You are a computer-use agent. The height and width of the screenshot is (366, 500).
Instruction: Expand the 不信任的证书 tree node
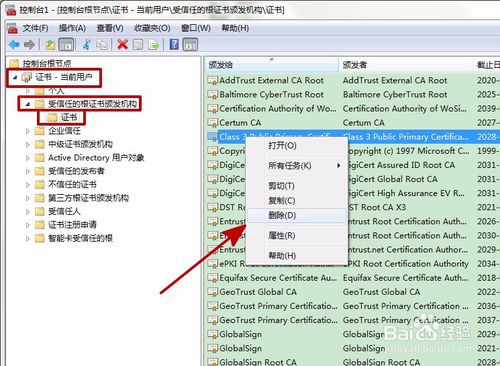tap(28, 185)
